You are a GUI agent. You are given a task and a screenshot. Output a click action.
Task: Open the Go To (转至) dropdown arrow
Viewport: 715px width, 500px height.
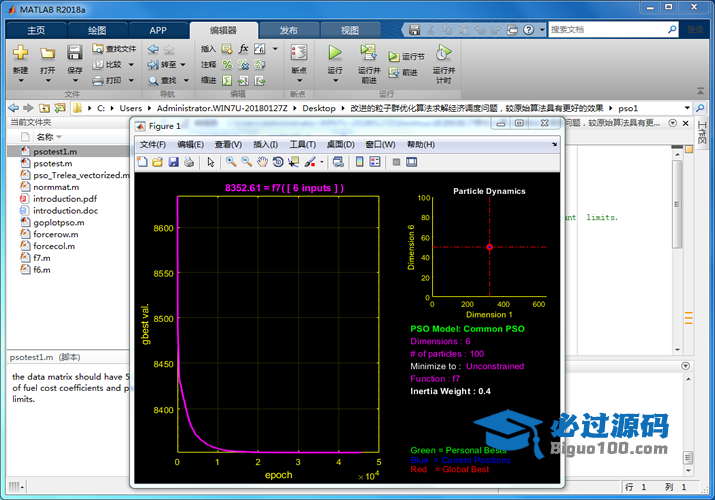[183, 65]
